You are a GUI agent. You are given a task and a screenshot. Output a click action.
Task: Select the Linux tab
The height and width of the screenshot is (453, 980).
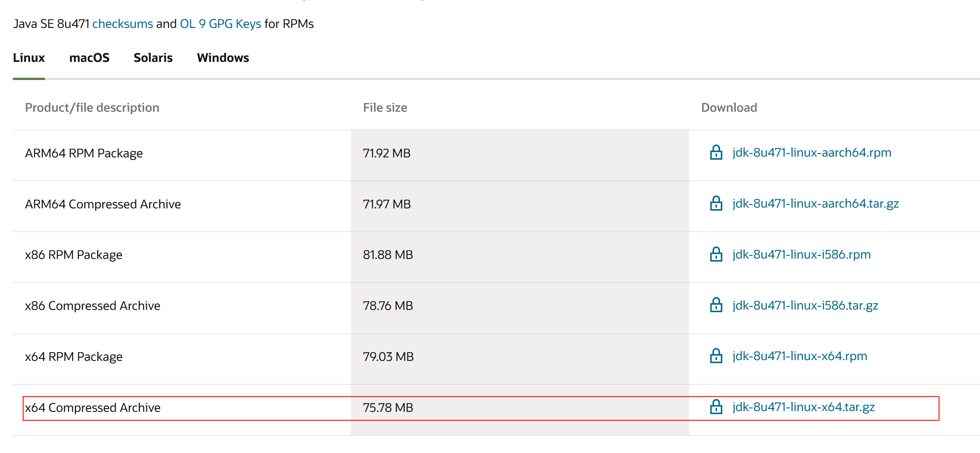click(x=29, y=58)
